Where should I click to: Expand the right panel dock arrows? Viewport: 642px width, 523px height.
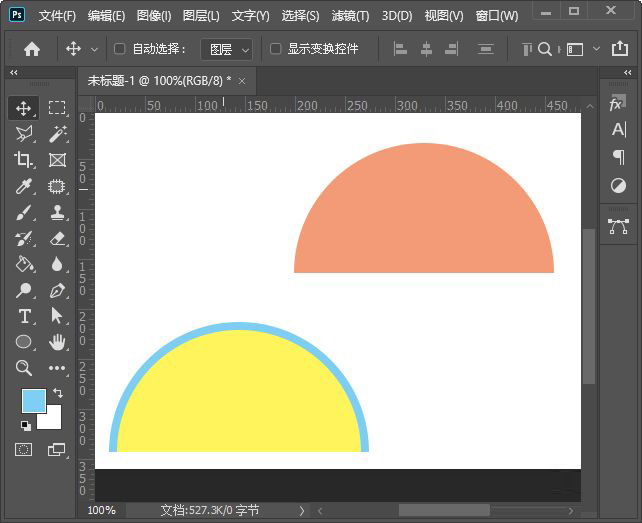[628, 72]
